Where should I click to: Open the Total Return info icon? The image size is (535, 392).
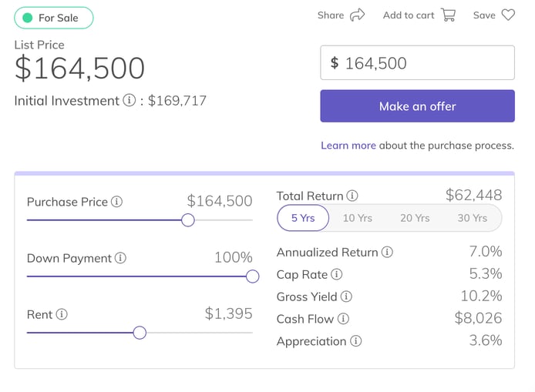pyautogui.click(x=352, y=196)
